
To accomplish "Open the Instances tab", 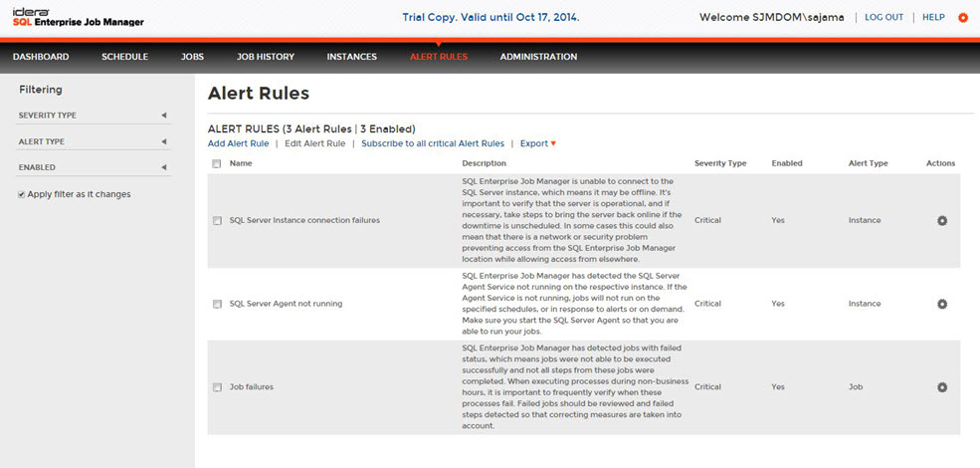I will tap(351, 57).
